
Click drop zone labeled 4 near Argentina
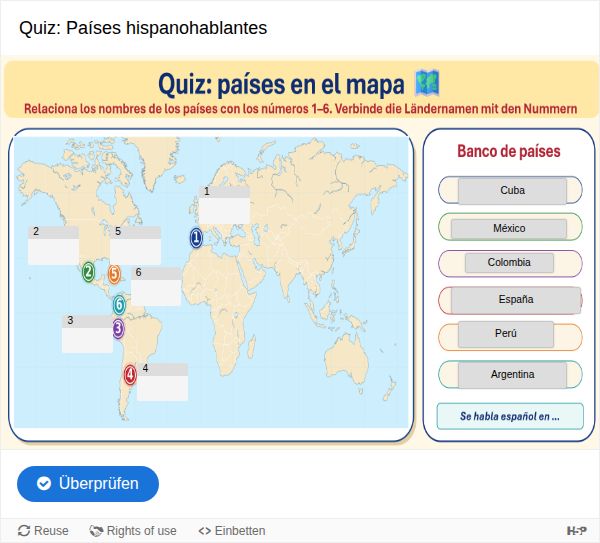[162, 382]
